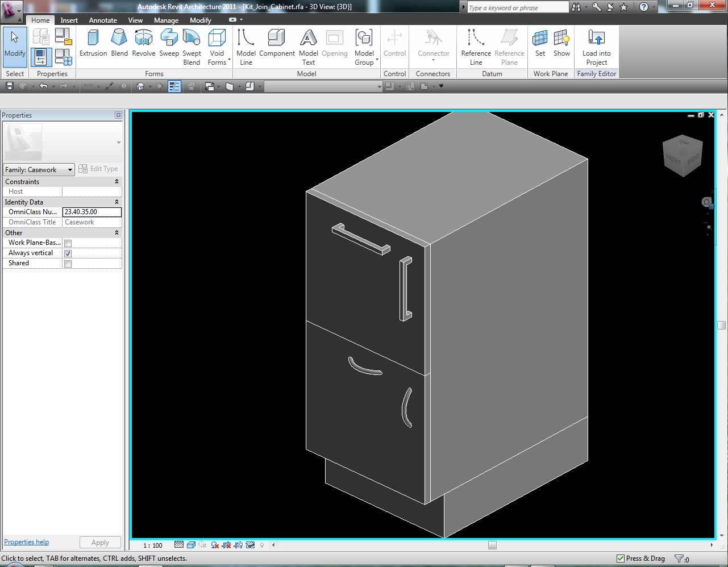Place a Component
This screenshot has height=567, width=728.
click(277, 44)
